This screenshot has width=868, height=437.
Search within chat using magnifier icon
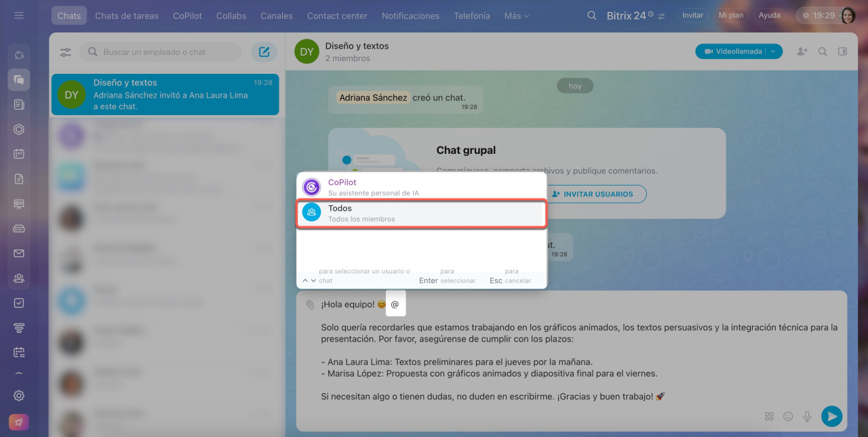[823, 51]
